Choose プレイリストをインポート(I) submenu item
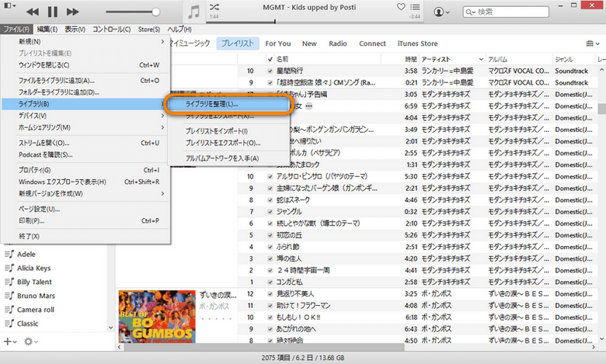606x364 pixels. click(228, 131)
